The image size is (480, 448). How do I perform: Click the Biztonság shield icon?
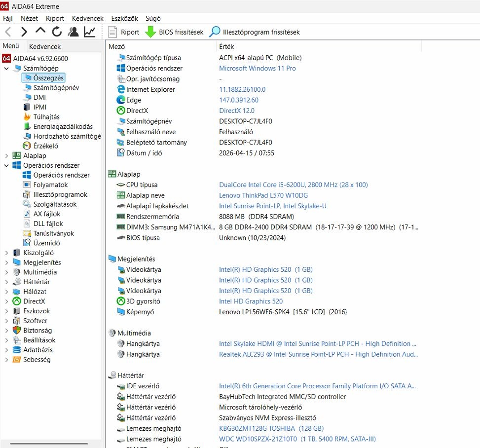tap(17, 331)
